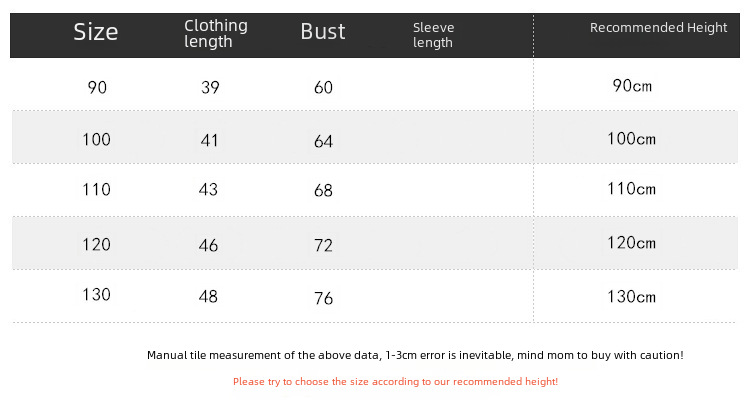Click the manual tile measurement note

[415, 355]
